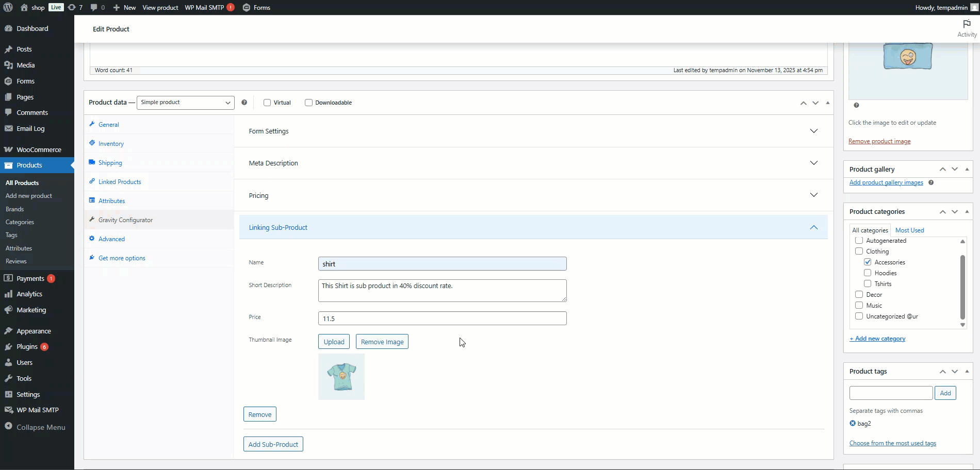Click the Remove product image link

879,141
